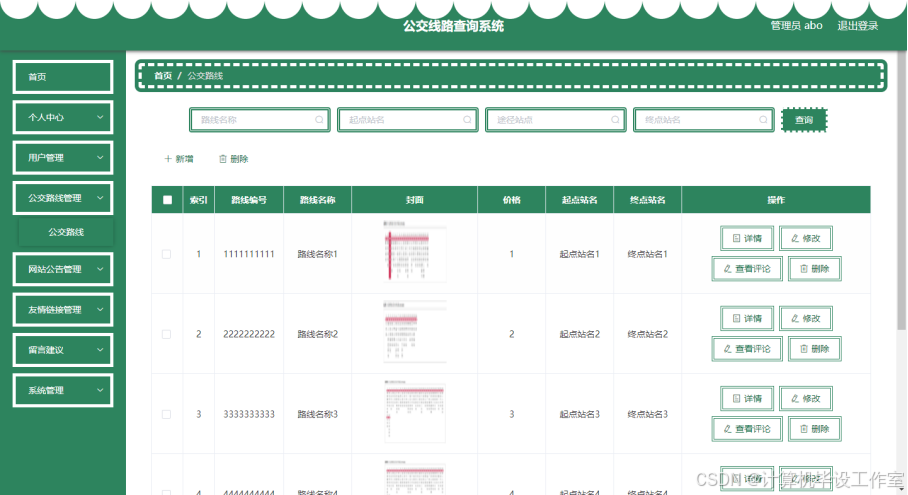This screenshot has height=495, width=908.
Task: Click the page vertical scrollbar
Action: [902, 191]
